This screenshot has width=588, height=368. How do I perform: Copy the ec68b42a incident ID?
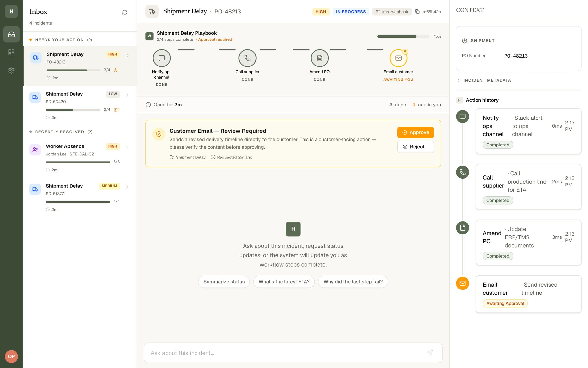click(428, 12)
